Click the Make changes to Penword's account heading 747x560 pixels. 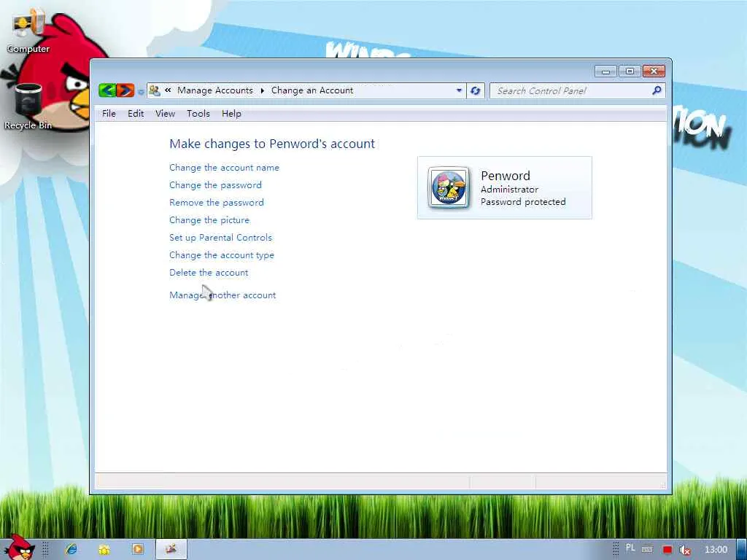[x=272, y=144]
